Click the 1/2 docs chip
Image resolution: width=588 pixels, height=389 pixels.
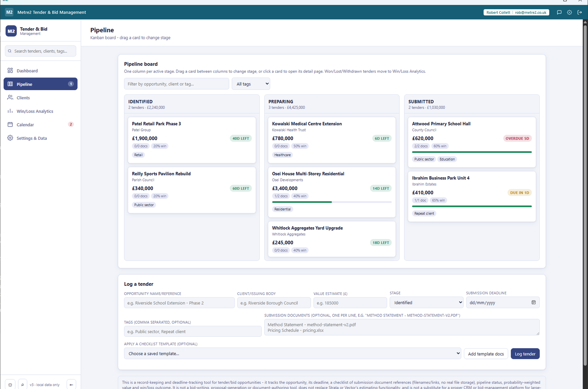281,196
